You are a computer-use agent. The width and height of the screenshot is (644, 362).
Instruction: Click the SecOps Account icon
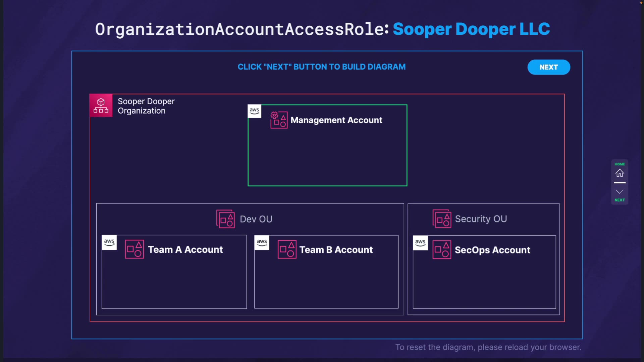pyautogui.click(x=442, y=250)
